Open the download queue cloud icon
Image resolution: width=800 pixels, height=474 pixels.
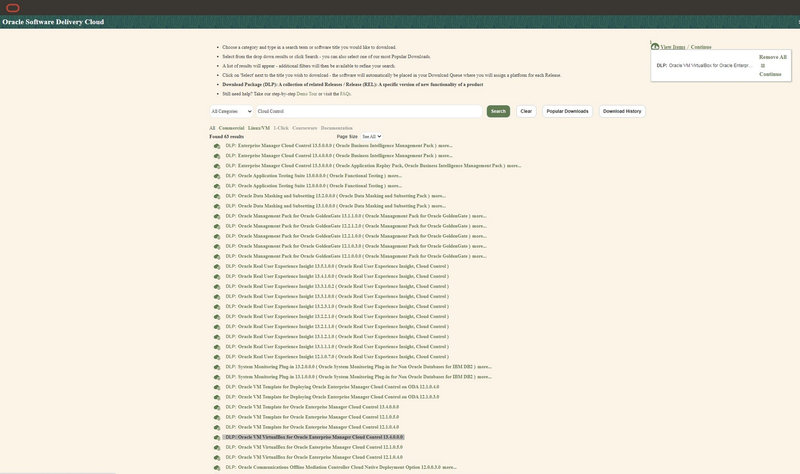click(655, 46)
